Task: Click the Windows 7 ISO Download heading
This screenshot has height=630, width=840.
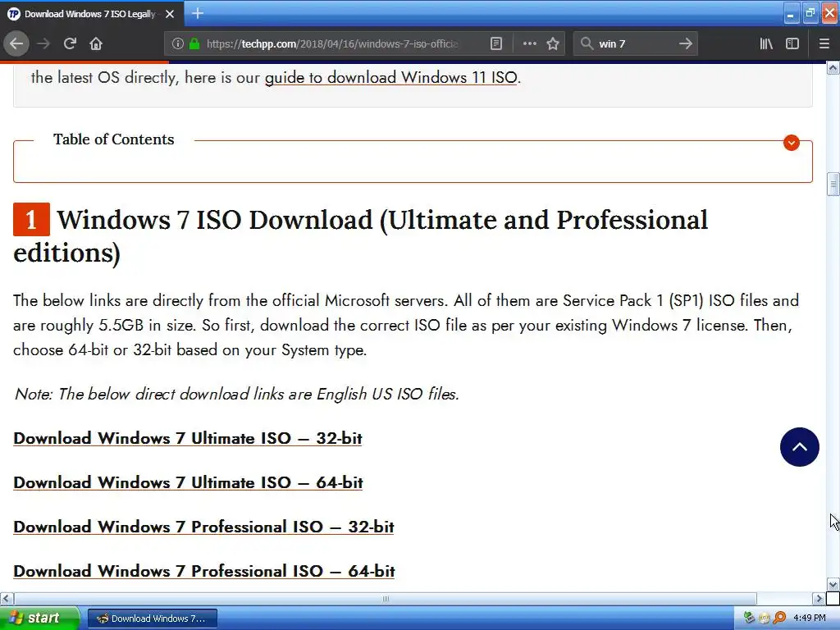Action: (361, 235)
